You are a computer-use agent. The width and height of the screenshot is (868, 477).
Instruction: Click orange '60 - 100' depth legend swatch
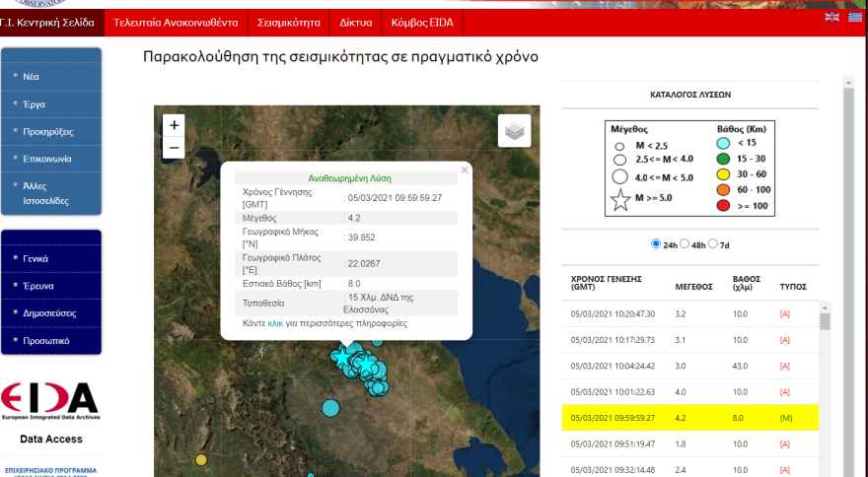coord(723,190)
